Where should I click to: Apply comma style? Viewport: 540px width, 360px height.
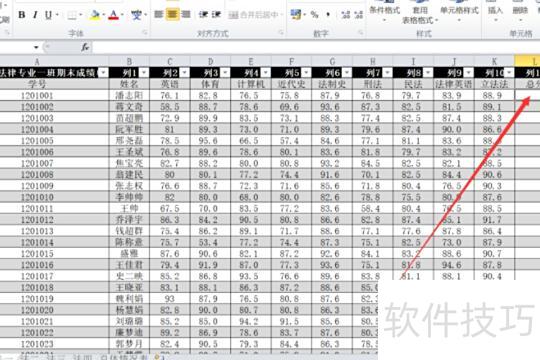point(328,14)
